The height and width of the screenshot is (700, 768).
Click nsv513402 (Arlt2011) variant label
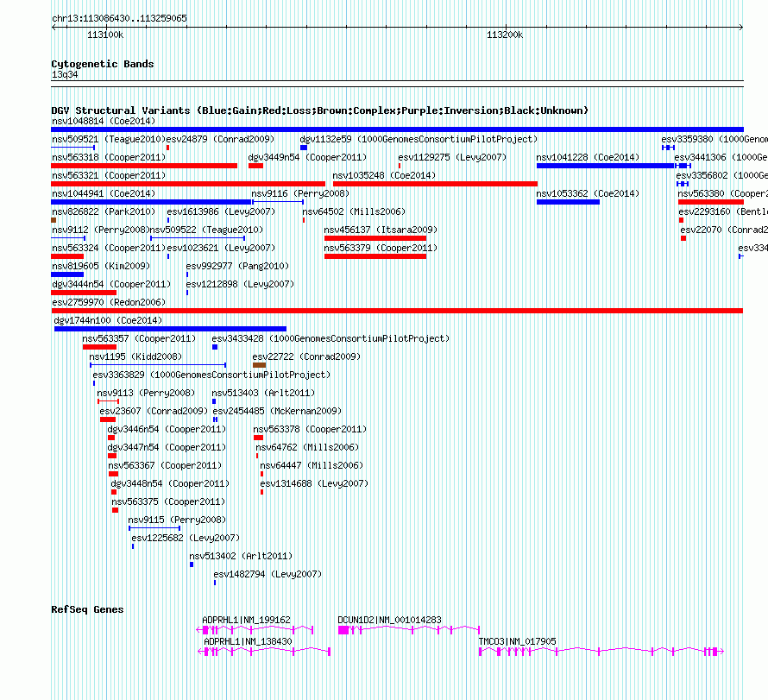pos(241,556)
